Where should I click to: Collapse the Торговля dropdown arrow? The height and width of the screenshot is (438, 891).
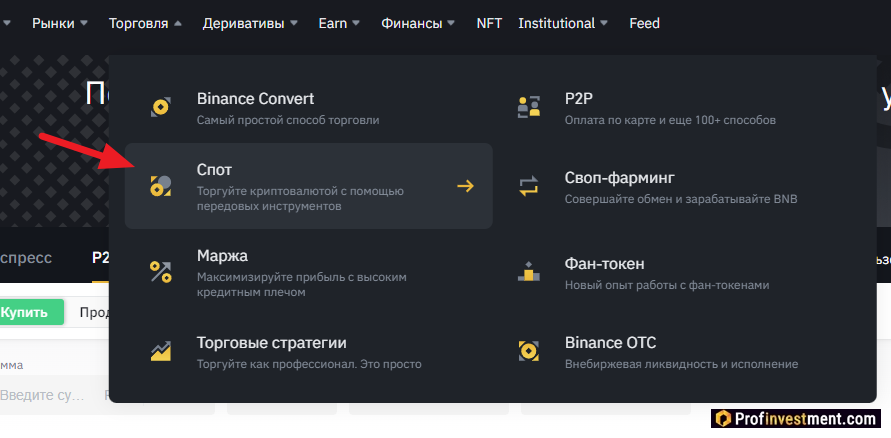tap(178, 23)
